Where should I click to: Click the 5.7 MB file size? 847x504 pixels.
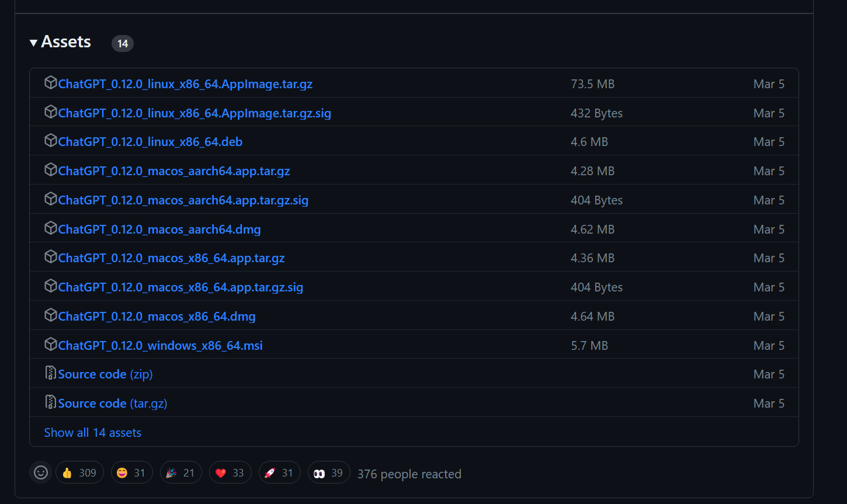(x=589, y=346)
